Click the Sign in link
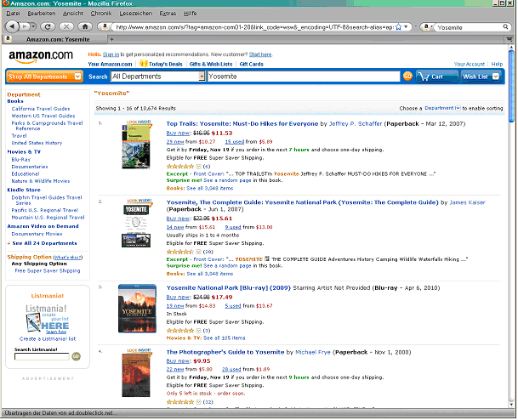Image resolution: width=518 pixels, height=420 pixels. pos(111,54)
